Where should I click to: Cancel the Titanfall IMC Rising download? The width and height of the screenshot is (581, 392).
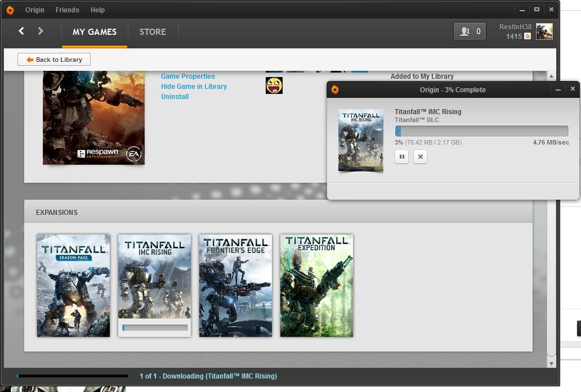point(420,156)
